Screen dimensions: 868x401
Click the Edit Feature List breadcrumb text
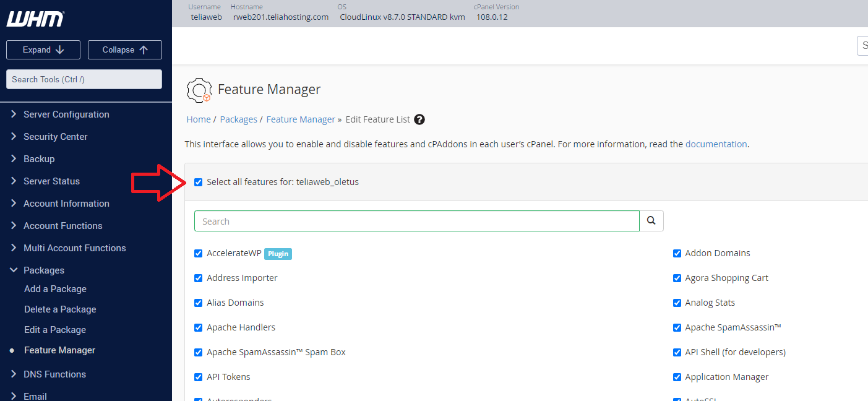(377, 119)
